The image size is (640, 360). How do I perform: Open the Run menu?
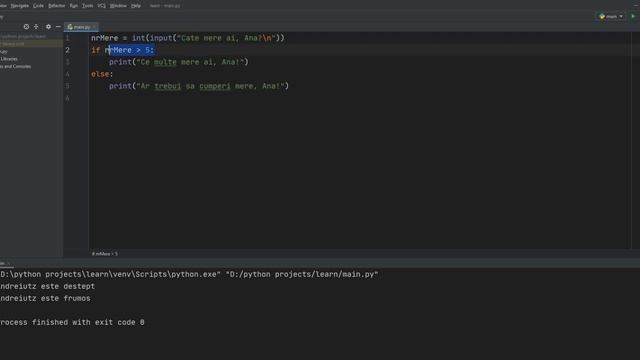point(73,6)
